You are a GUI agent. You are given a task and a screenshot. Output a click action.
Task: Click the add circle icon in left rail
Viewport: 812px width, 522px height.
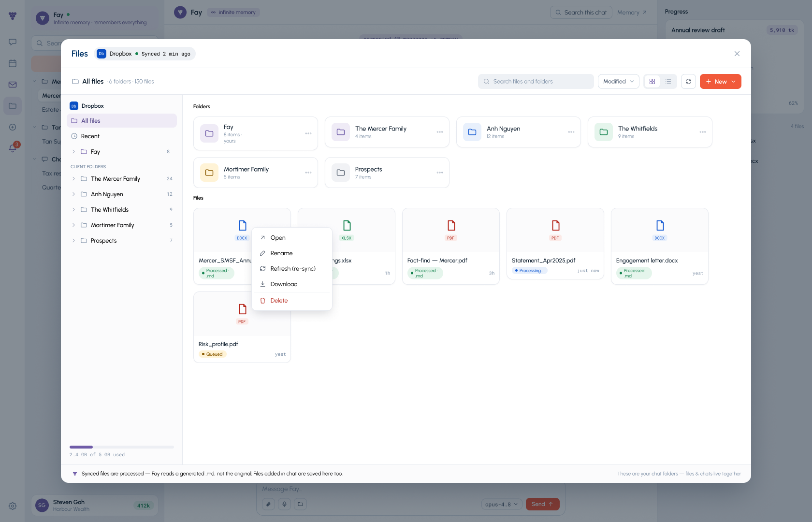[13, 127]
